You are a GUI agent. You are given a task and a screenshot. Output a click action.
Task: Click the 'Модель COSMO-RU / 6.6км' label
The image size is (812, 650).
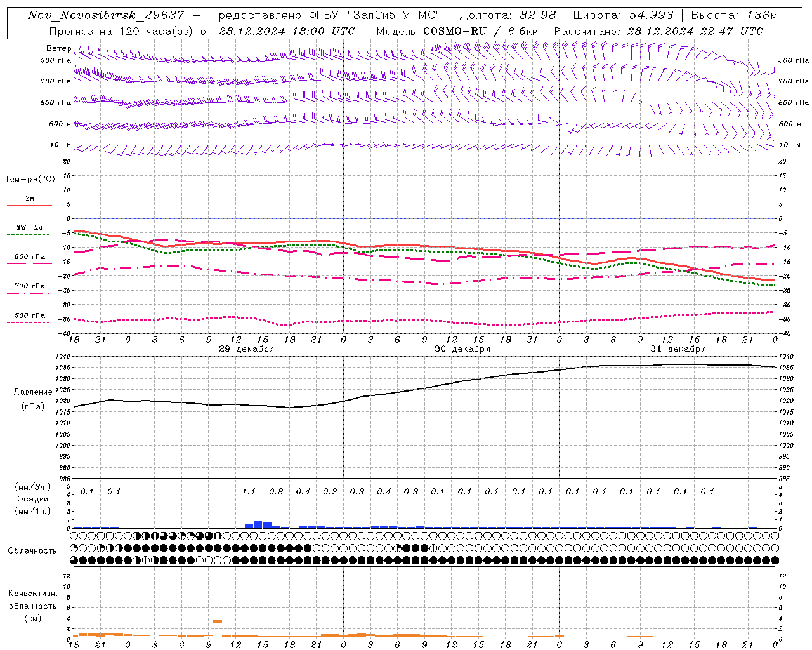point(457,31)
